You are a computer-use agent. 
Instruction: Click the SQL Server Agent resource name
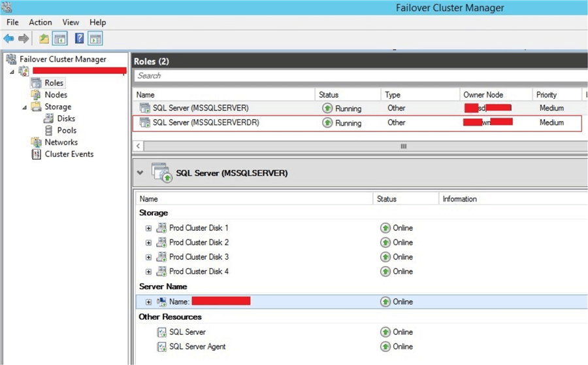click(x=197, y=347)
